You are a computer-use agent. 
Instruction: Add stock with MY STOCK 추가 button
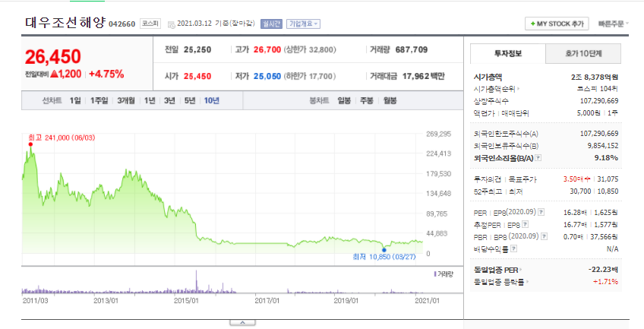[557, 24]
